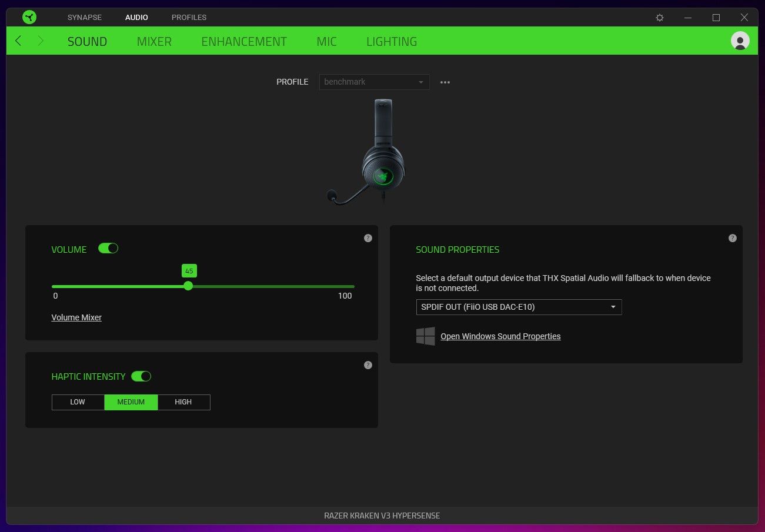Open the Lighting section
The image size is (765, 532).
[x=392, y=42]
